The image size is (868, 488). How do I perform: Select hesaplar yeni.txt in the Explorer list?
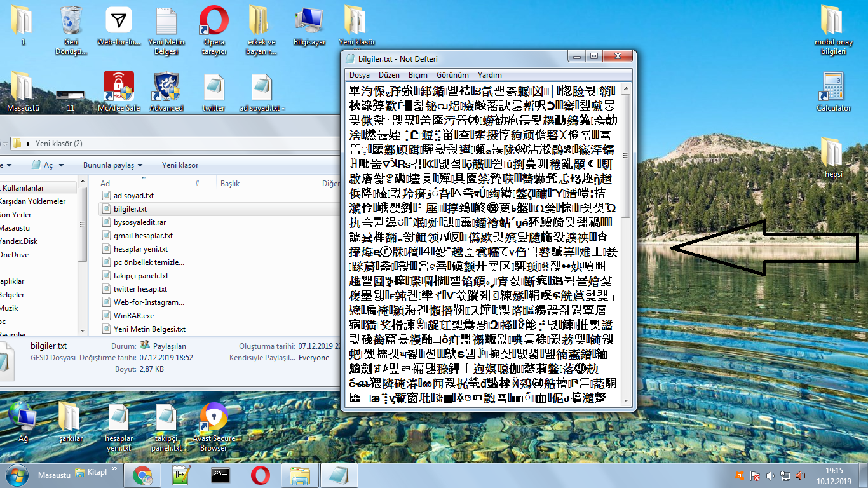140,249
